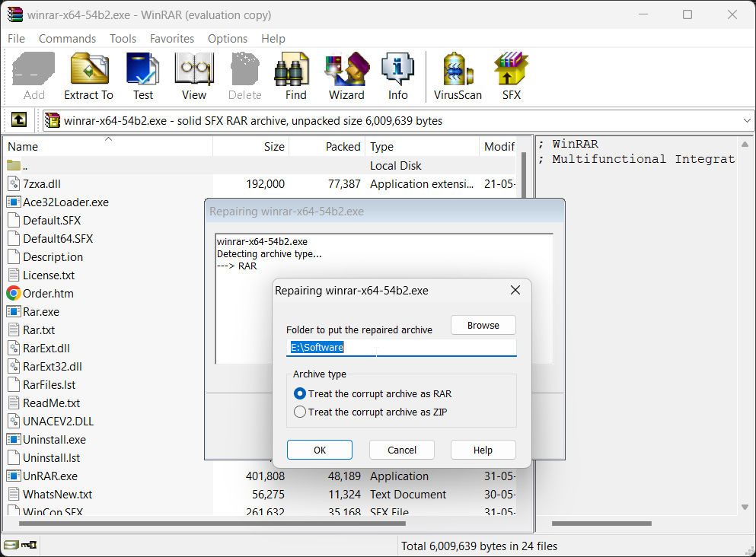Viewport: 756px width, 557px height.
Task: Select the Ace32Loader.exe file icon
Action: click(x=14, y=202)
